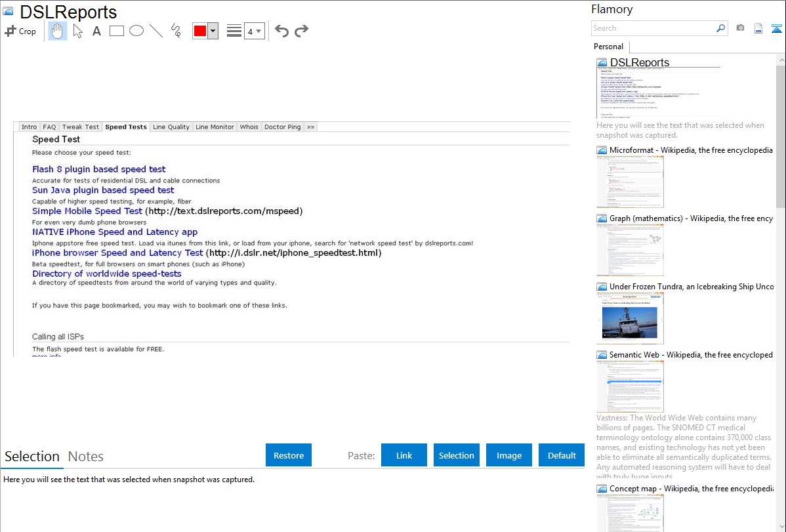Image resolution: width=786 pixels, height=532 pixels.
Task: Click the Doctor Ping tab in snapshot
Action: (x=282, y=127)
